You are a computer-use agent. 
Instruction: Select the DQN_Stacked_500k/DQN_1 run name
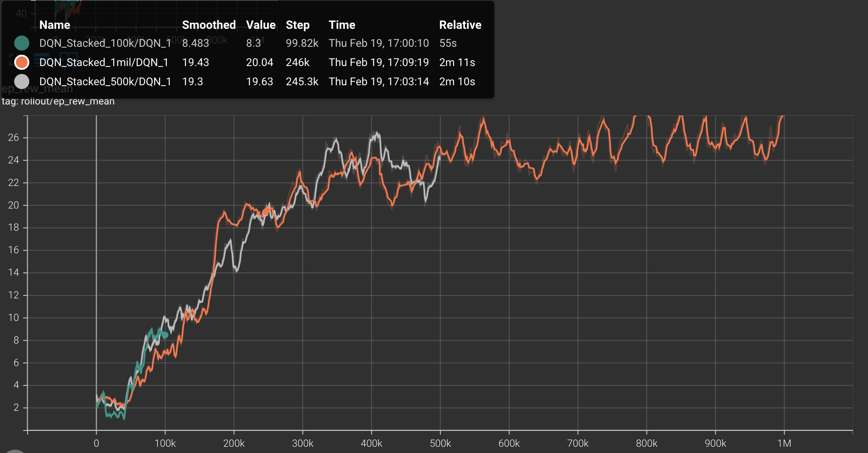[x=105, y=81]
